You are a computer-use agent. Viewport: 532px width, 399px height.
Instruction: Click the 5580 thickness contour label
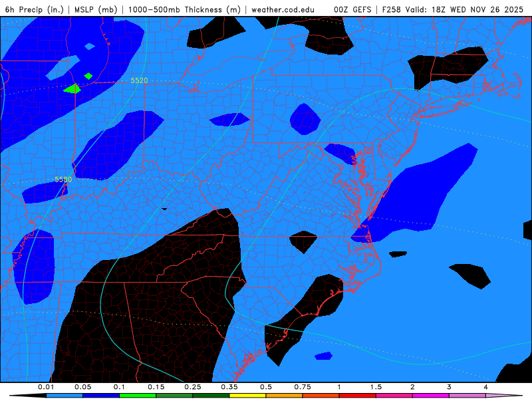(x=63, y=179)
